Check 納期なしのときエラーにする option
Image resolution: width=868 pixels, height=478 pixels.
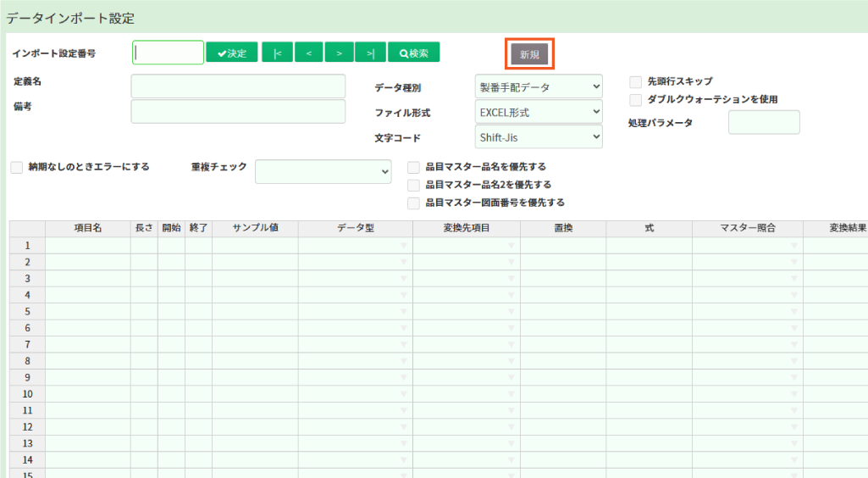click(17, 167)
